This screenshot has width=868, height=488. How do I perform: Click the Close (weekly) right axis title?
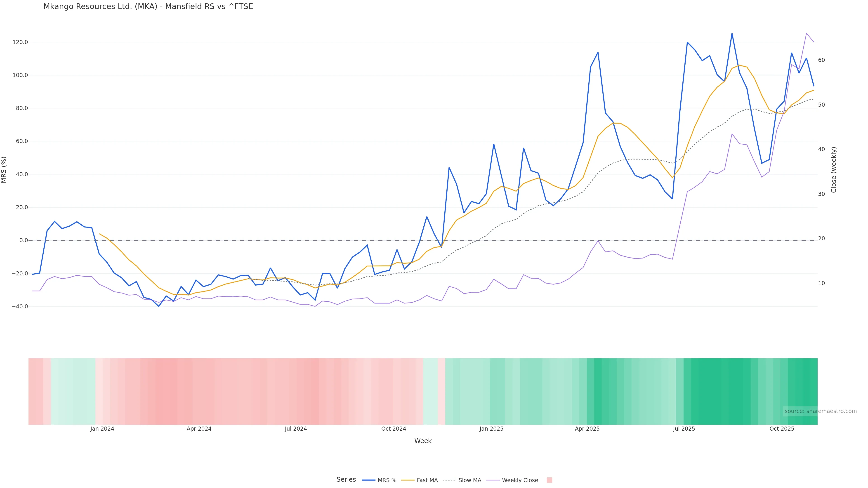click(x=834, y=170)
